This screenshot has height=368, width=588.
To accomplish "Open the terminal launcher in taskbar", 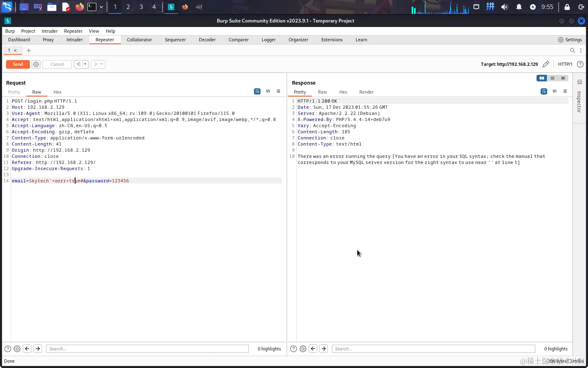I will click(x=92, y=7).
